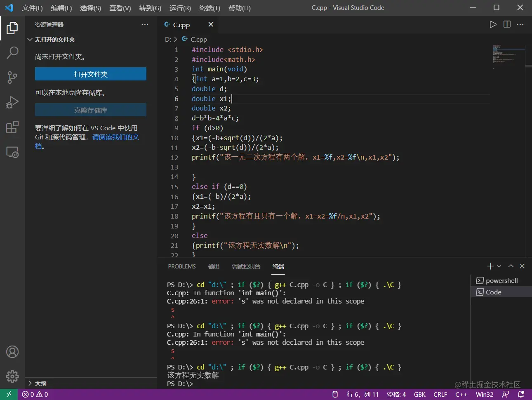
Task: Select the powershell terminal in list
Action: pos(501,280)
